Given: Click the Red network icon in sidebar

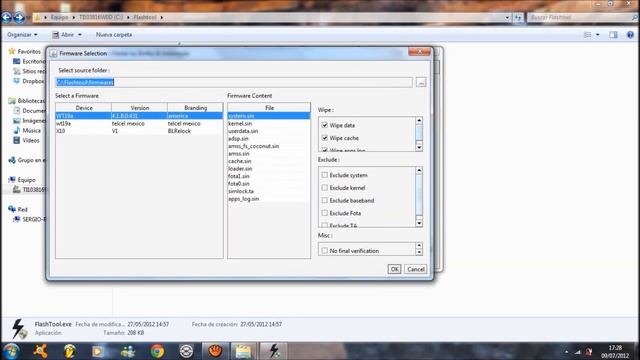Looking at the screenshot, I should click(x=11, y=209).
